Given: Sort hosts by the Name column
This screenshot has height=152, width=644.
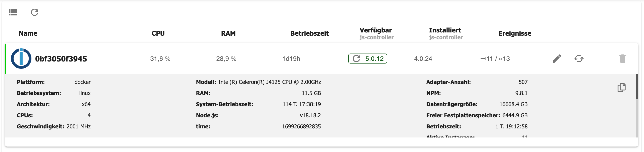Looking at the screenshot, I should pos(28,33).
